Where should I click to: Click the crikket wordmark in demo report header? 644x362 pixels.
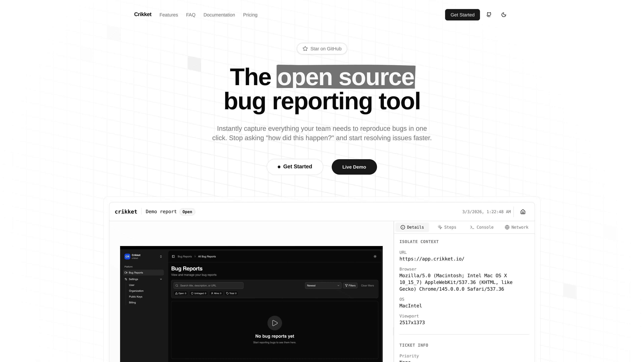[126, 212]
